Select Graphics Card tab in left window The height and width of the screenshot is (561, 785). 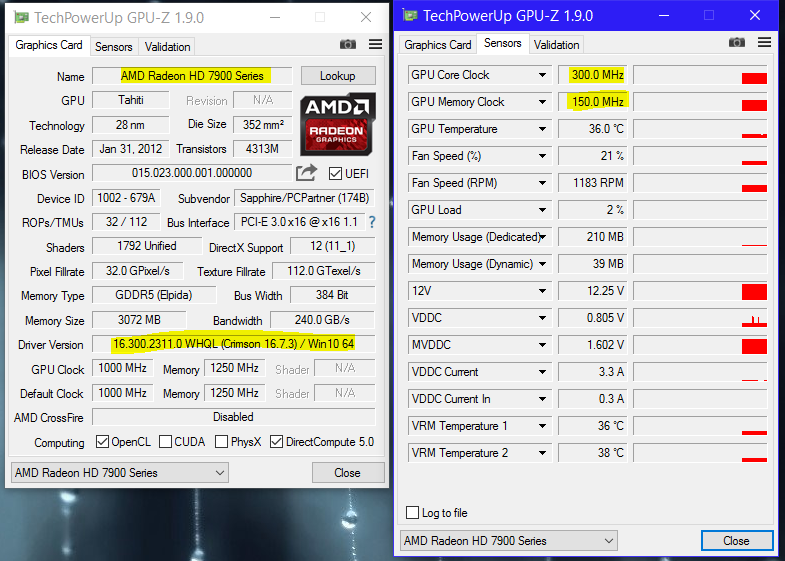49,45
